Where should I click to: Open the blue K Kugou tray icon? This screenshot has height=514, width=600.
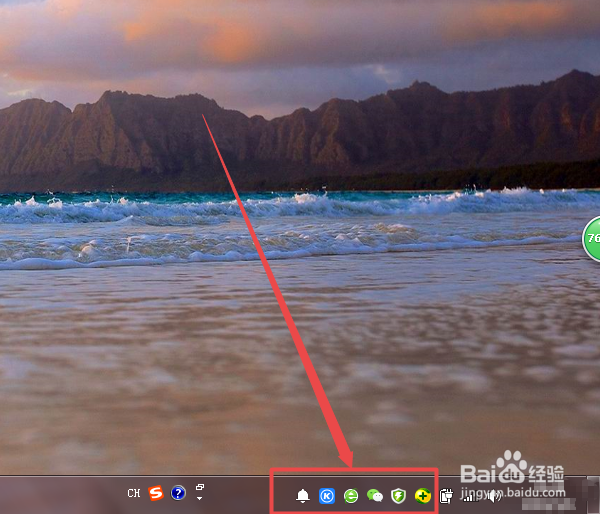click(x=327, y=496)
